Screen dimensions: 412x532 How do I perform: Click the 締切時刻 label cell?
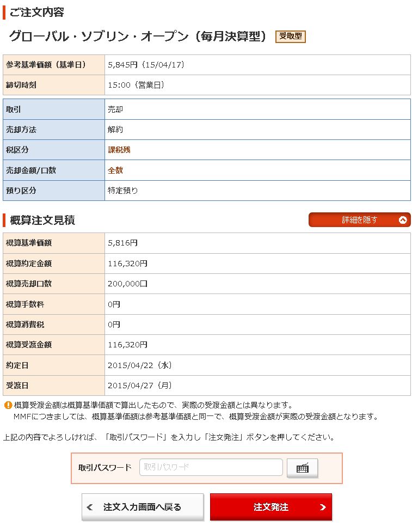pos(54,85)
